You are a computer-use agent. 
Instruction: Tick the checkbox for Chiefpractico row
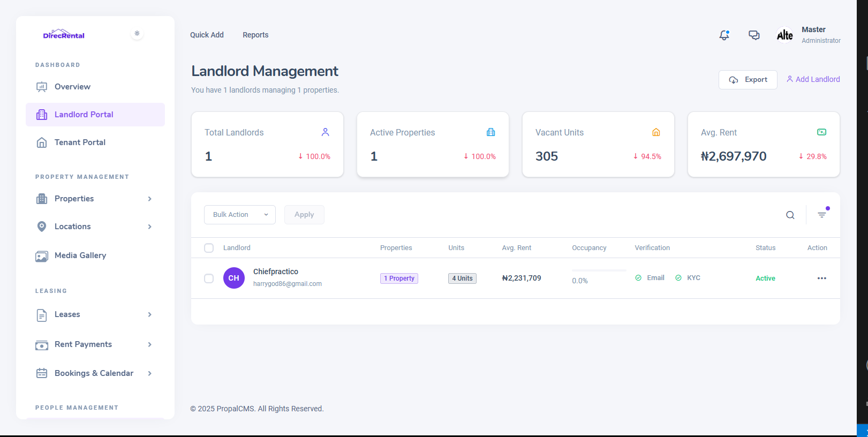pos(209,278)
